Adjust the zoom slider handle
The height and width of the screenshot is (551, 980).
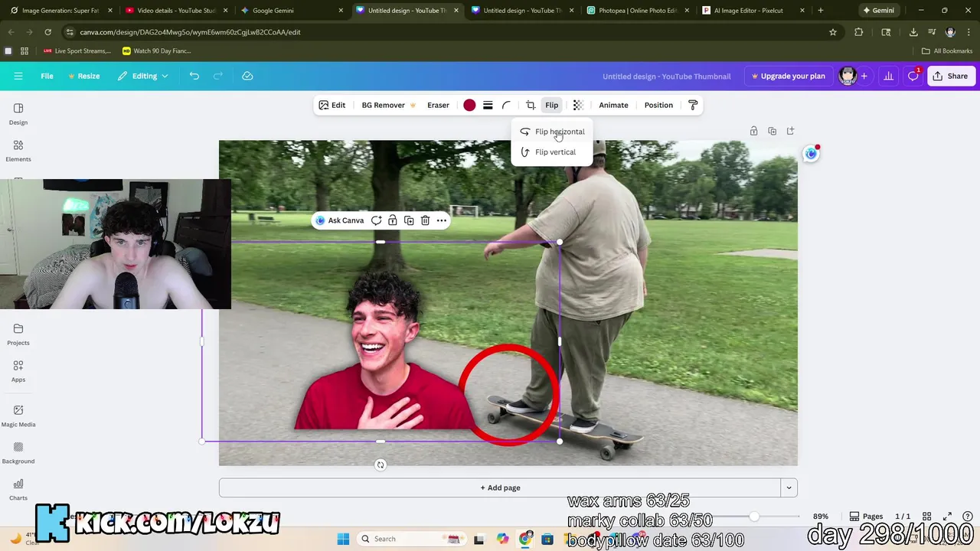(x=754, y=517)
